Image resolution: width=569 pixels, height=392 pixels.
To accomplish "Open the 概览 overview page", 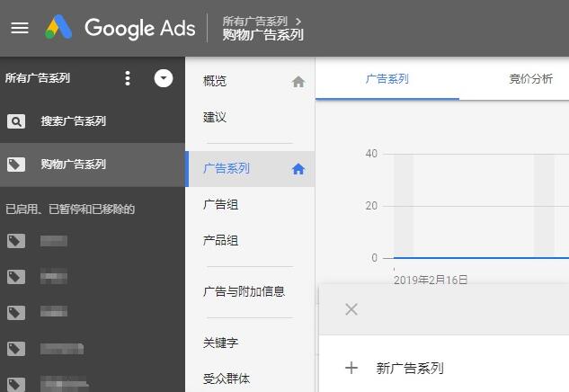I will (x=216, y=81).
